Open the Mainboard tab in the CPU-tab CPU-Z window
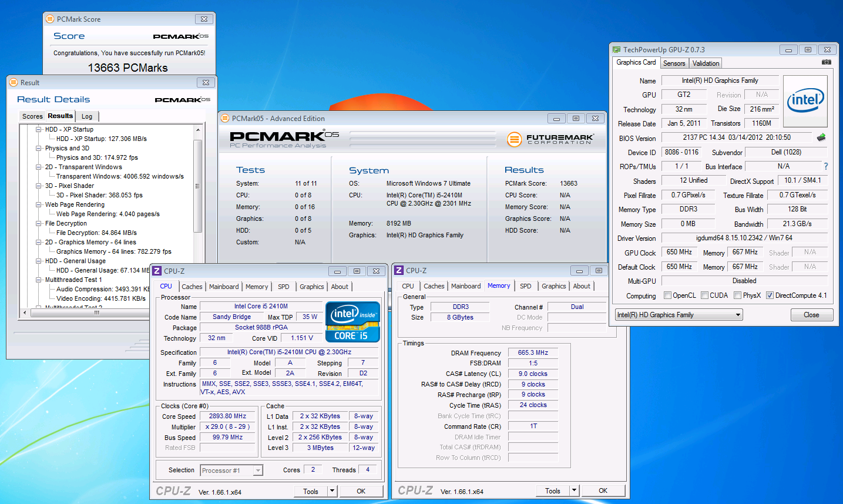The image size is (843, 504). point(224,287)
